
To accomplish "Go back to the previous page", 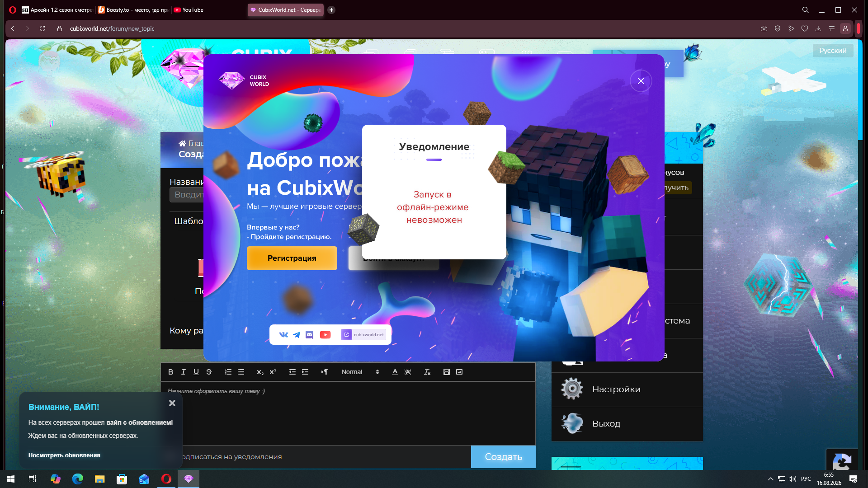I will [x=13, y=28].
